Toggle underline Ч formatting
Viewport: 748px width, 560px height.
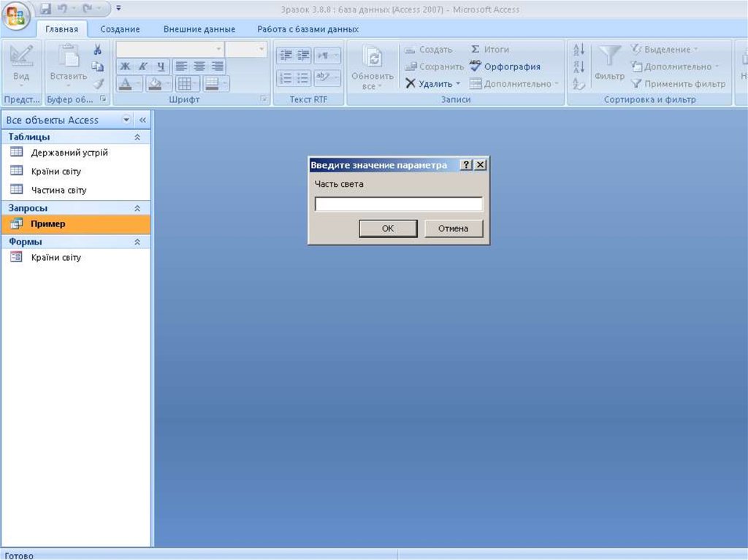pos(161,66)
